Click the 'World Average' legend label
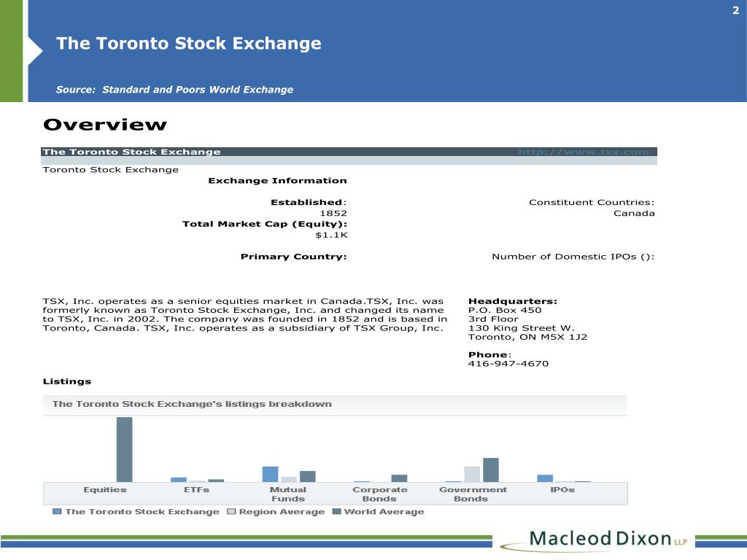This screenshot has width=747, height=560. pyautogui.click(x=384, y=512)
